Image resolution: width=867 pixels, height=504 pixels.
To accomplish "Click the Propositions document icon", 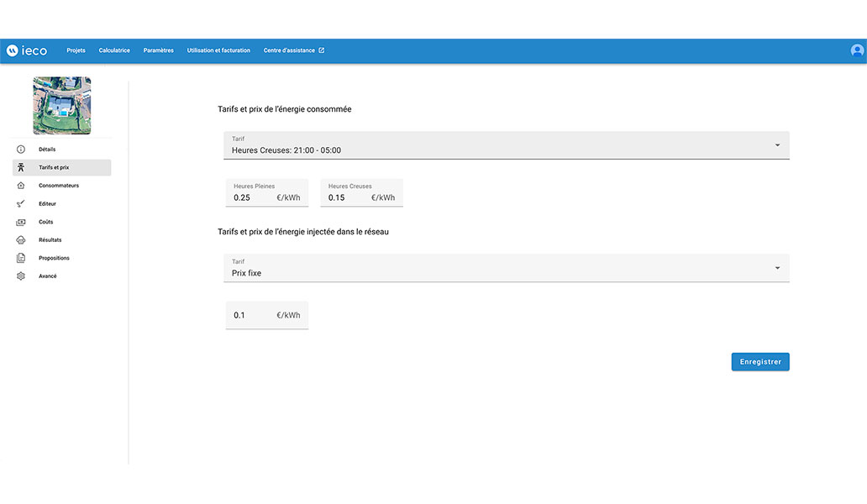I will [21, 258].
